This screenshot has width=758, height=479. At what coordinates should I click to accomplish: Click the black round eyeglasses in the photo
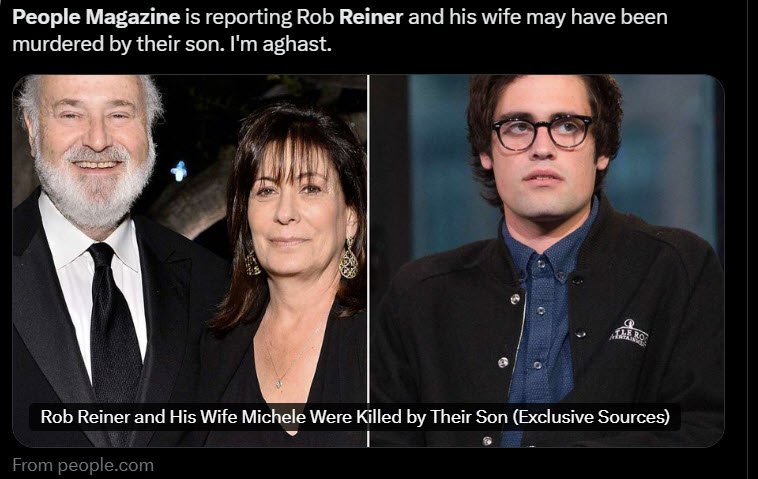(542, 132)
